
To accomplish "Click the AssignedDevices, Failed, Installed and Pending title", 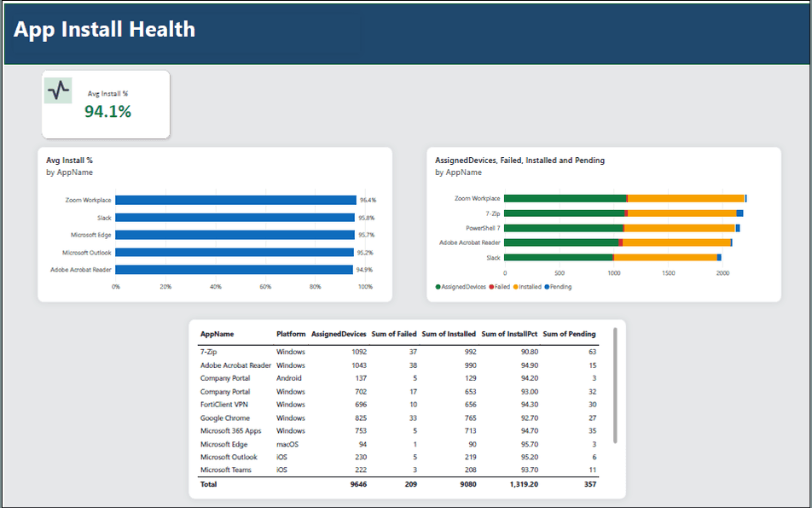I will (x=520, y=161).
